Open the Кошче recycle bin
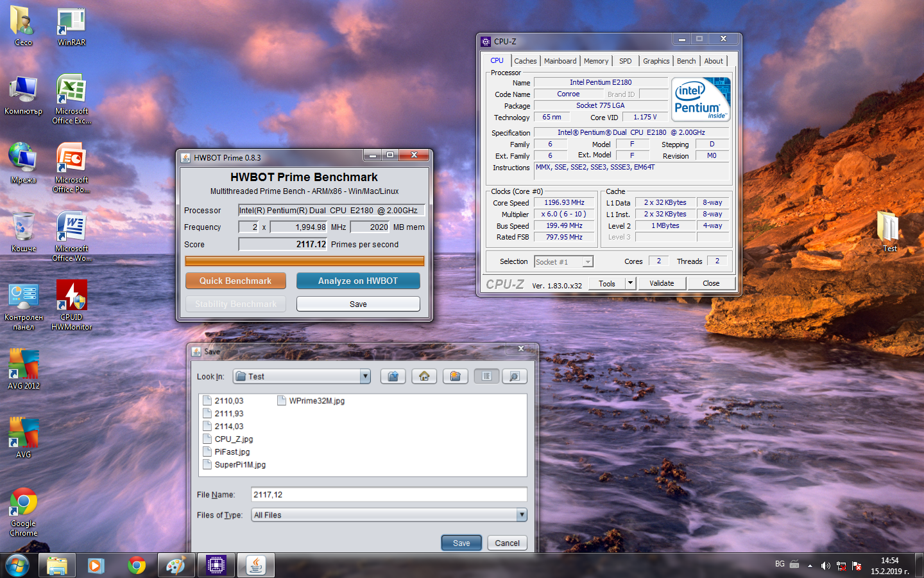The height and width of the screenshot is (578, 924). 23,232
